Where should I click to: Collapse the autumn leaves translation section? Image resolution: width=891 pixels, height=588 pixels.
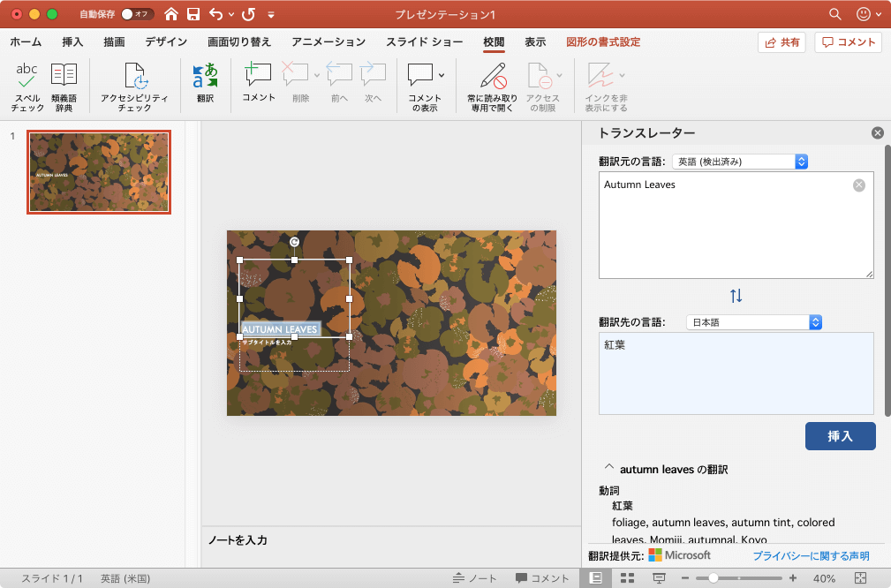tap(608, 469)
